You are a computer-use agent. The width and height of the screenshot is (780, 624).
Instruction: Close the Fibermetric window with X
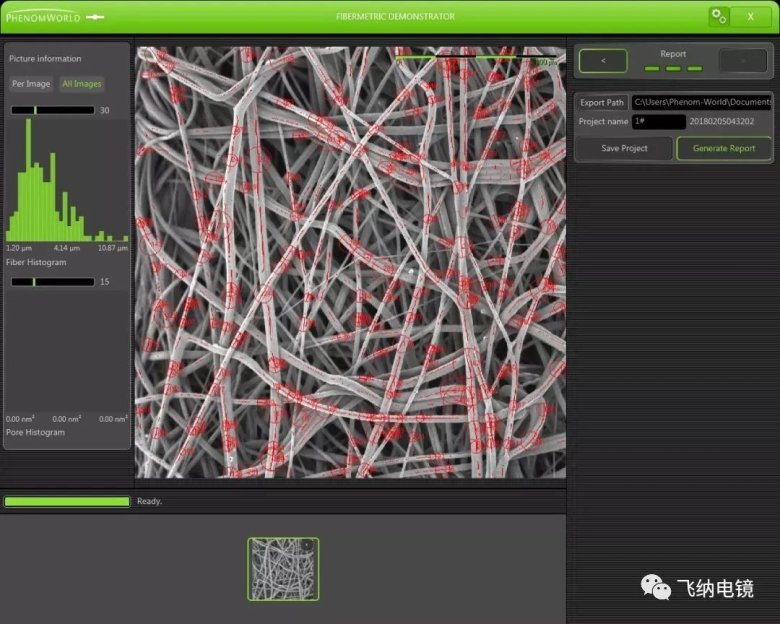pos(750,16)
